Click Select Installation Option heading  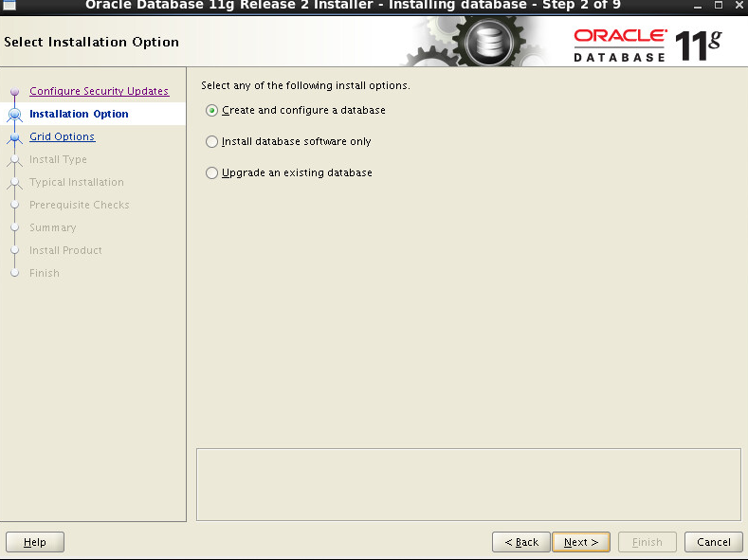[92, 42]
